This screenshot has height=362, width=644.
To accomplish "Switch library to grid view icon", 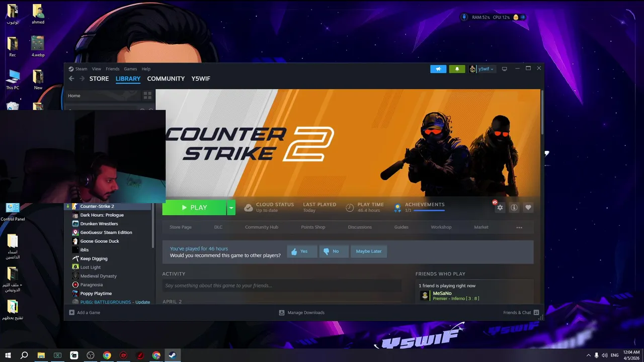I will [x=147, y=95].
